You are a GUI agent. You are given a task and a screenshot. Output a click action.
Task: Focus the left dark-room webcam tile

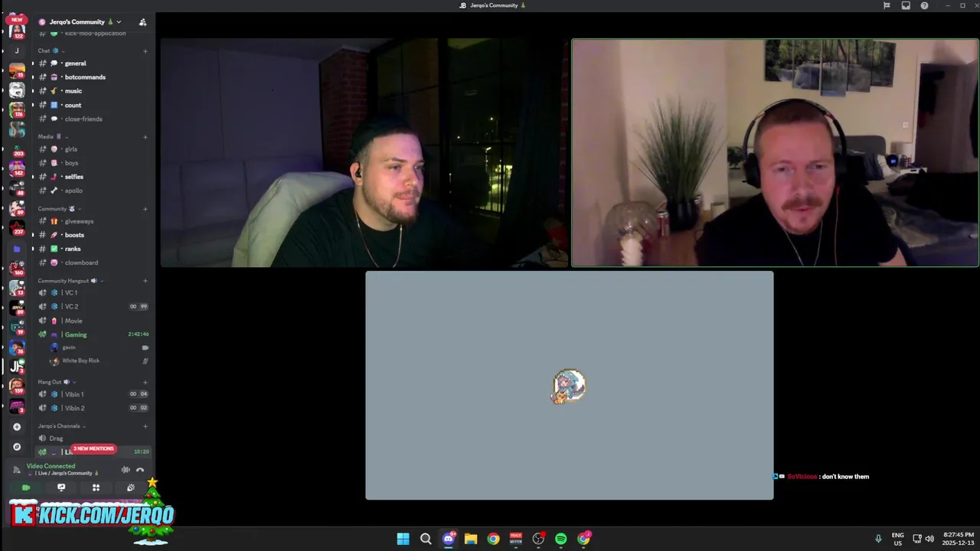[364, 153]
